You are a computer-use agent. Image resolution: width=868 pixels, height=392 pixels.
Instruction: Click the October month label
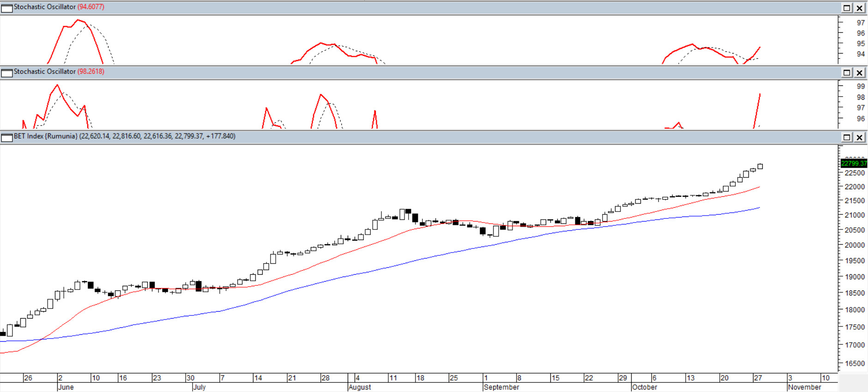coord(645,387)
